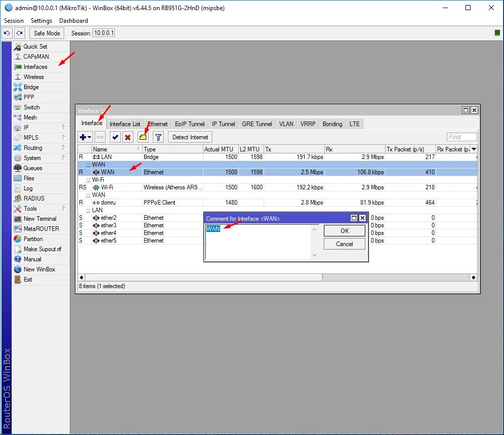Click the yellow comment button

143,137
